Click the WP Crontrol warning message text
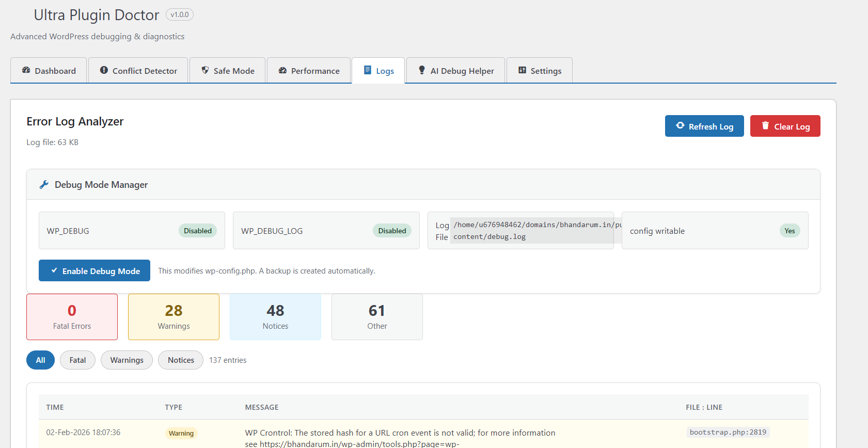The width and height of the screenshot is (868, 448). [x=400, y=438]
